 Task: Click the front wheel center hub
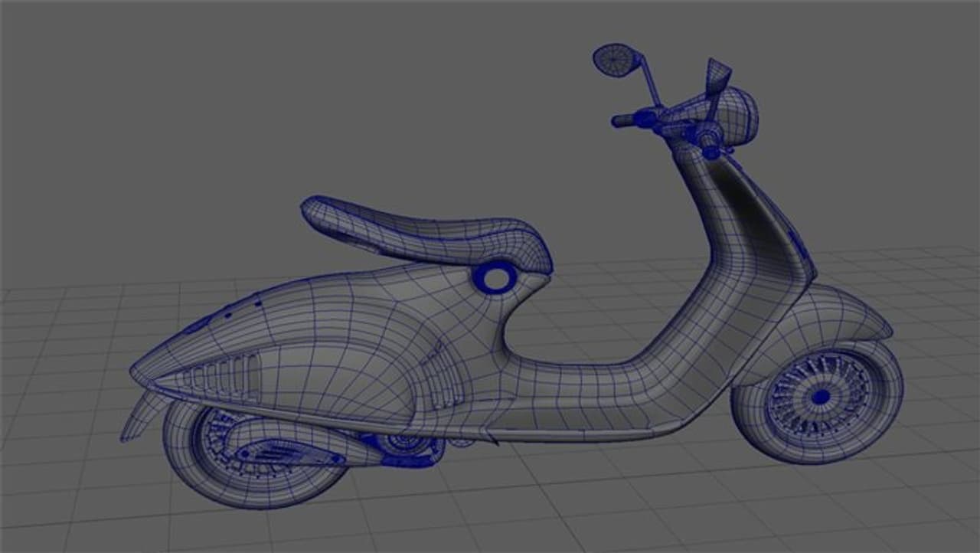point(820,397)
